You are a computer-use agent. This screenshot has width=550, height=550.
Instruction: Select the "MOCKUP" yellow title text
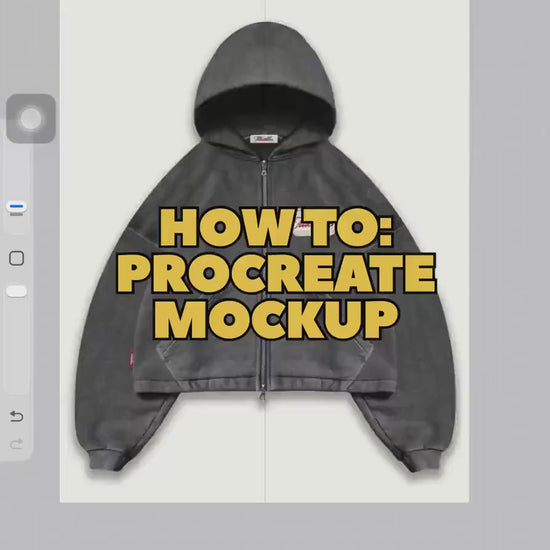276,320
